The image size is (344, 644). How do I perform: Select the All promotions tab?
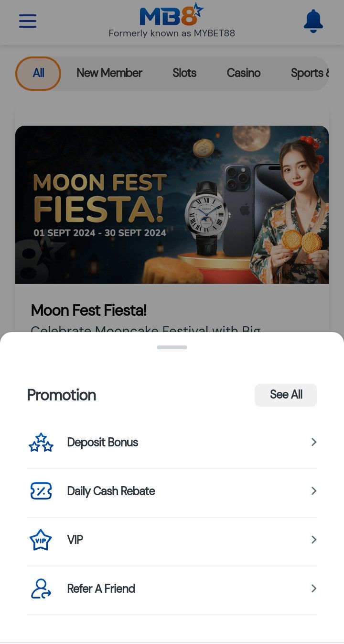pos(38,73)
